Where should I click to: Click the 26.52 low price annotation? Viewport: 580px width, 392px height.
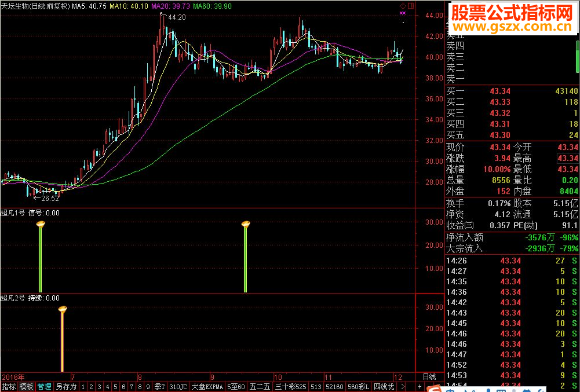(x=50, y=198)
